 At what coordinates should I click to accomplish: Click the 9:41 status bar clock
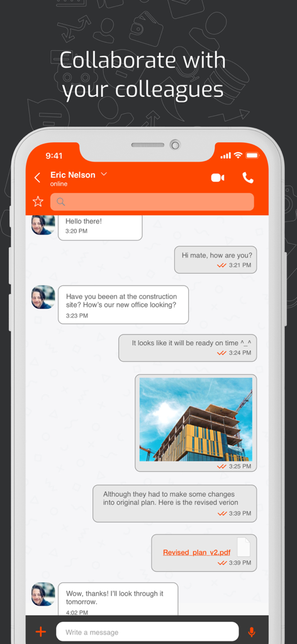click(54, 156)
